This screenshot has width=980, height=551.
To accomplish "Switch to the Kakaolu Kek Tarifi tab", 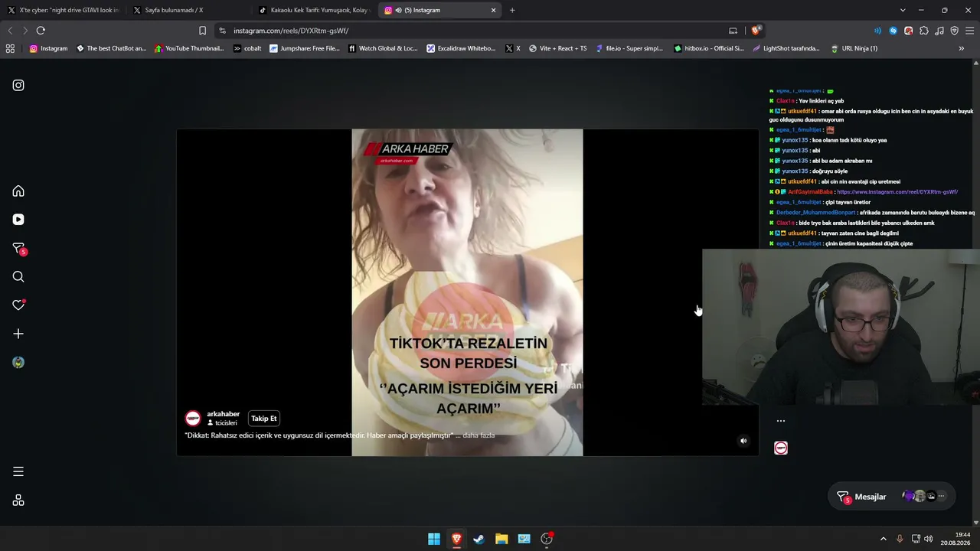I will pyautogui.click(x=313, y=10).
